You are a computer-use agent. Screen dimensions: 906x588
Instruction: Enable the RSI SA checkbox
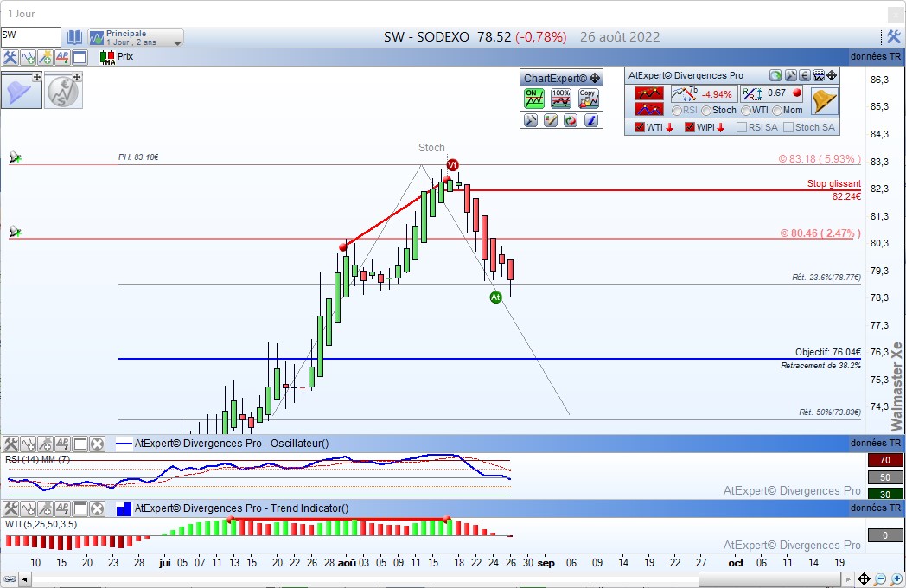click(x=742, y=127)
